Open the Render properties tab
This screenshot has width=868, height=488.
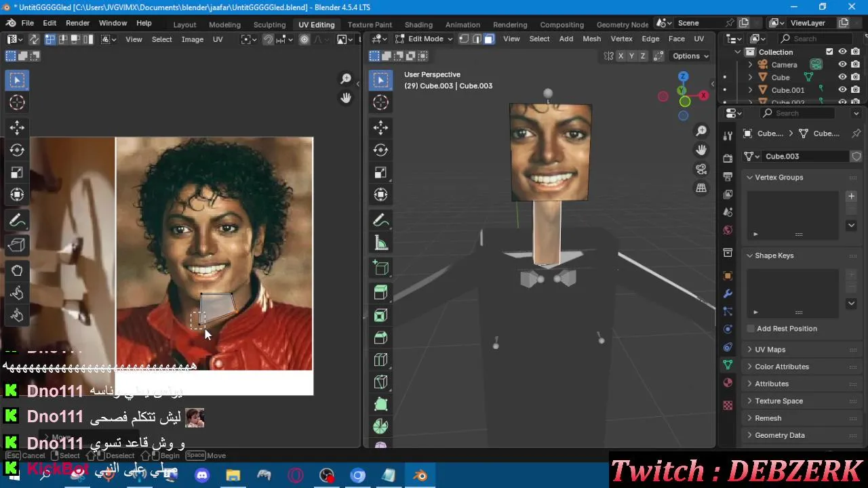[x=728, y=159]
